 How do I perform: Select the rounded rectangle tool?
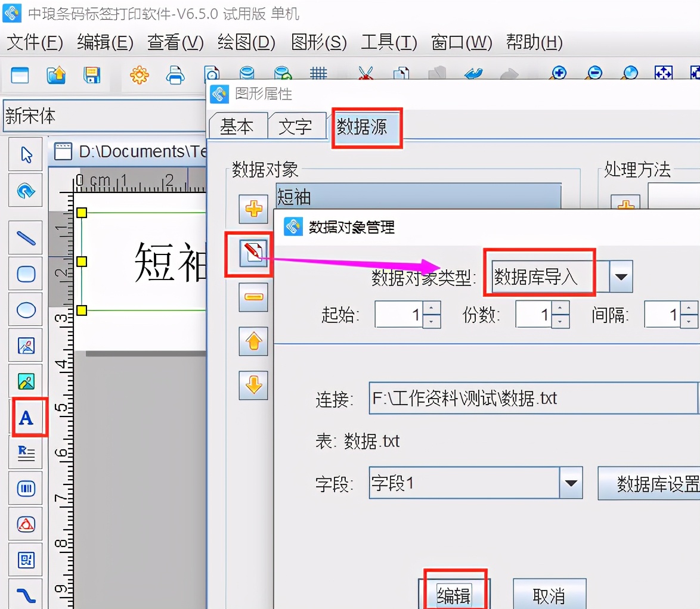[x=25, y=274]
